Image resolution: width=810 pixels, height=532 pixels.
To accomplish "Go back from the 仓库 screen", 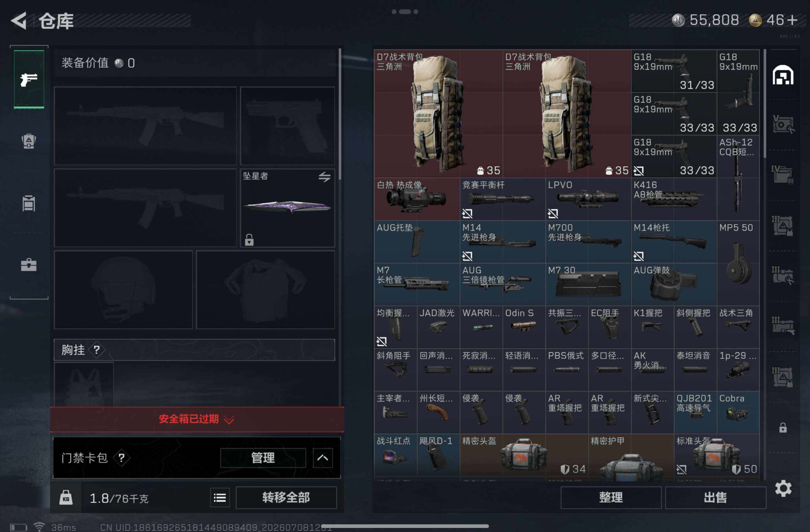I will (19, 21).
